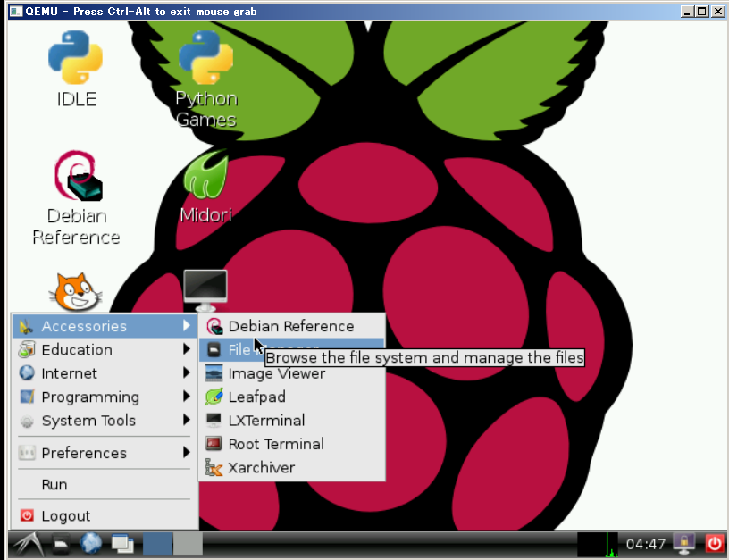Launch Xarchiver from submenu
The height and width of the screenshot is (560, 729).
pos(292,467)
